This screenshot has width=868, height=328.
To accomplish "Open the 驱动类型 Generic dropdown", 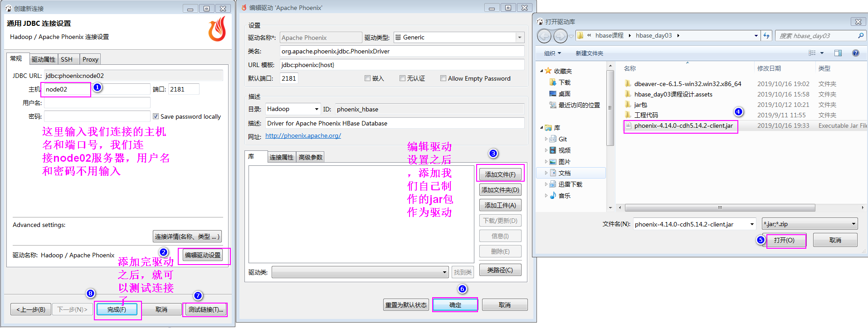I will pyautogui.click(x=520, y=38).
